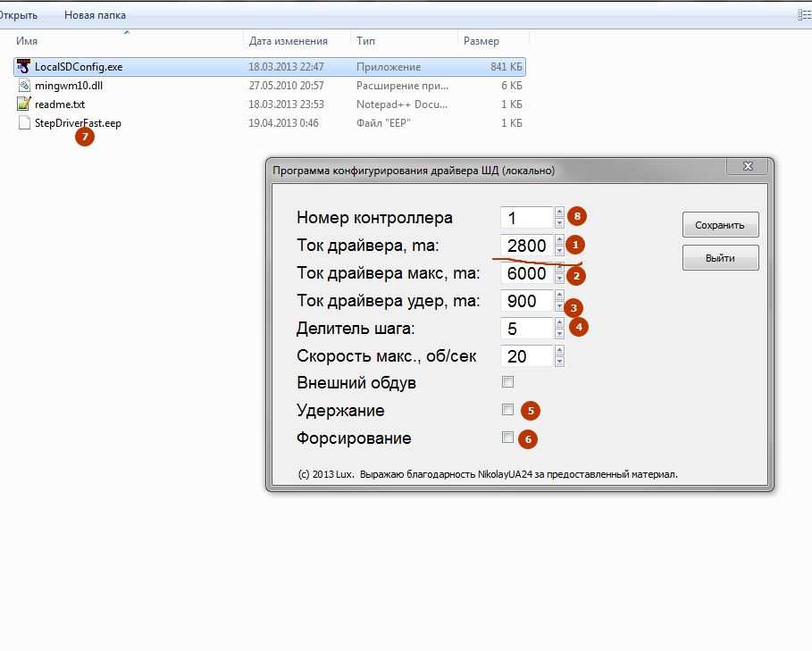
Task: Check the Форсирование option
Action: pos(507,438)
